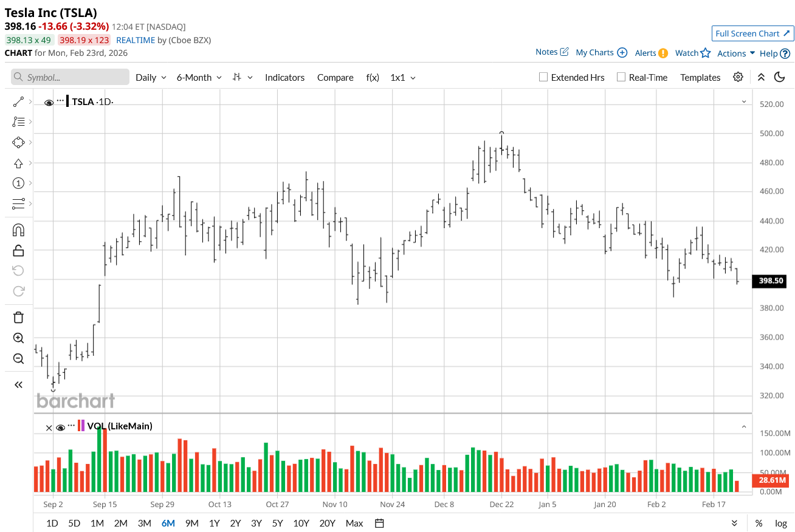The width and height of the screenshot is (795, 532).
Task: Open the Templates menu
Action: coord(700,77)
